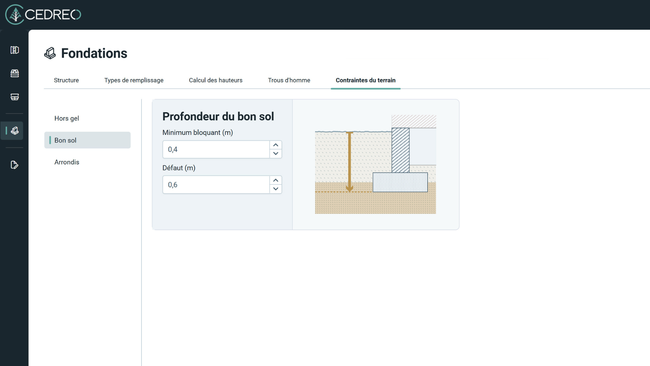Screen dimensions: 650x366
Task: Click the Défaut (m) label
Action: click(x=179, y=168)
